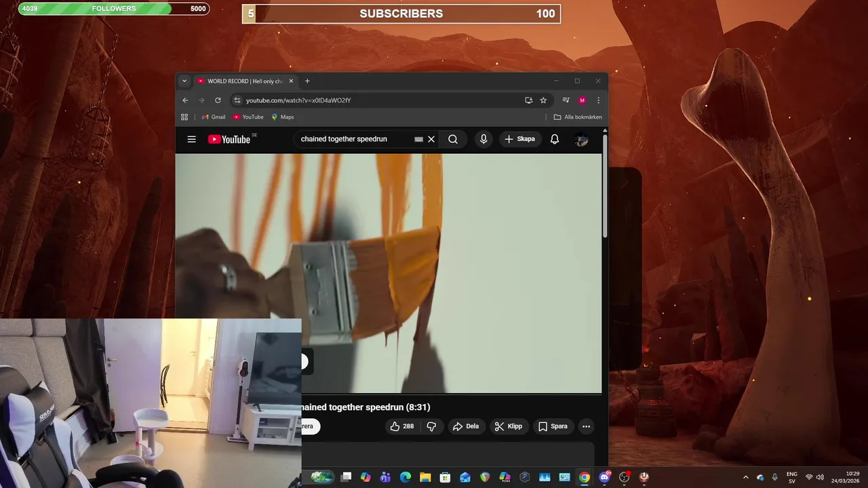Dislike the video
This screenshot has height=488, width=868.
coord(431,426)
